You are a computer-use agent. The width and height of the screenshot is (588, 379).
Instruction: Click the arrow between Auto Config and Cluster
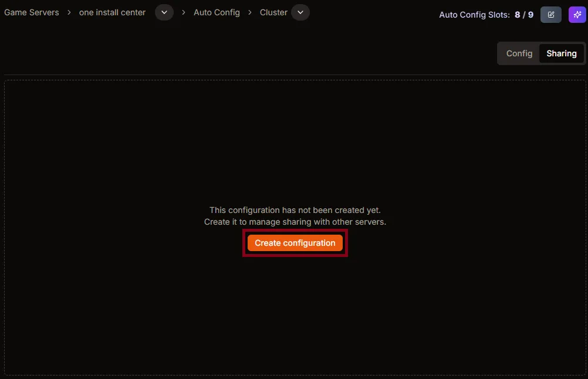click(250, 12)
